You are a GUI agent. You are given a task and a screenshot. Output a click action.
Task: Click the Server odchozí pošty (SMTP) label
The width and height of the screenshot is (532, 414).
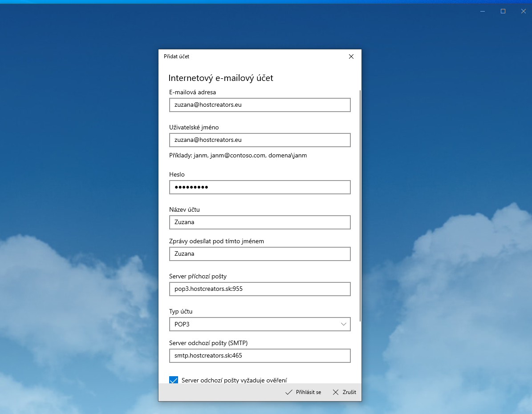pos(208,343)
